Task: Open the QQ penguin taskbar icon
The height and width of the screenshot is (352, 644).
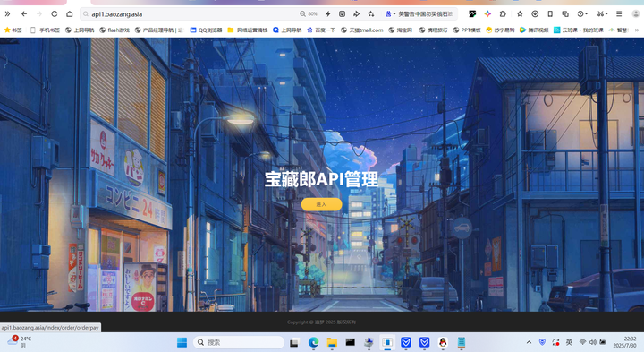Action: 443,342
